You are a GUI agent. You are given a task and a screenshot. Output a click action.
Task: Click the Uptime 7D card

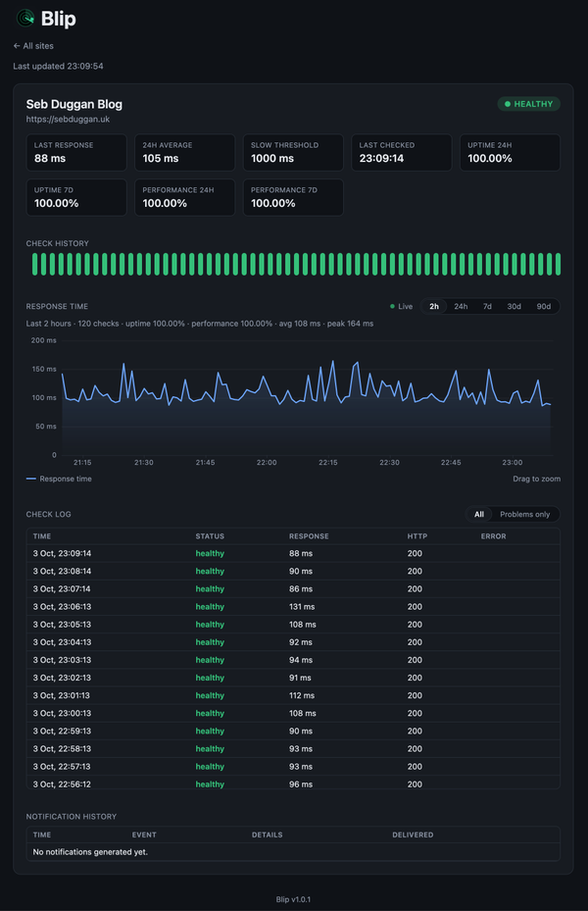pos(76,197)
